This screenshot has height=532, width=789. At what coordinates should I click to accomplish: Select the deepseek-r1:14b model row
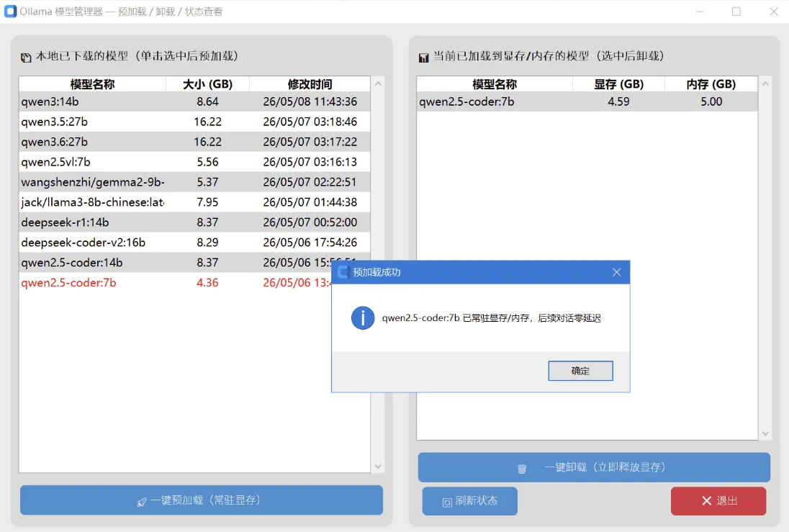195,222
